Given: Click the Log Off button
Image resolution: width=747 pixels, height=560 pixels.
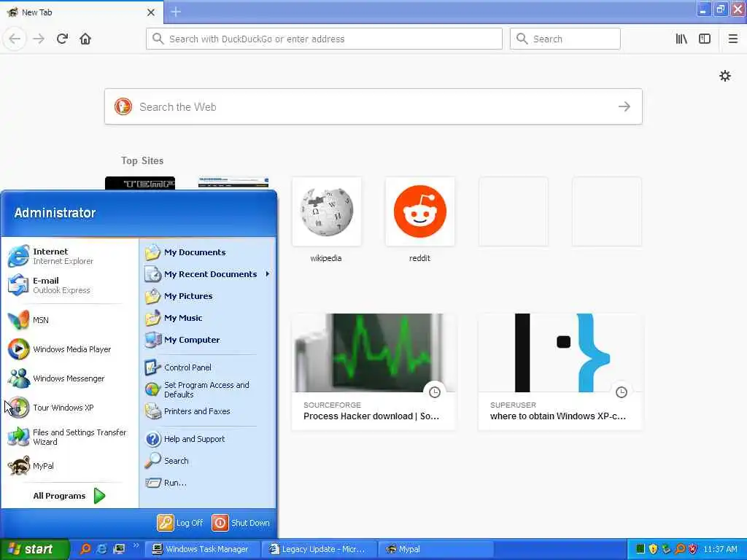Looking at the screenshot, I should [180, 523].
